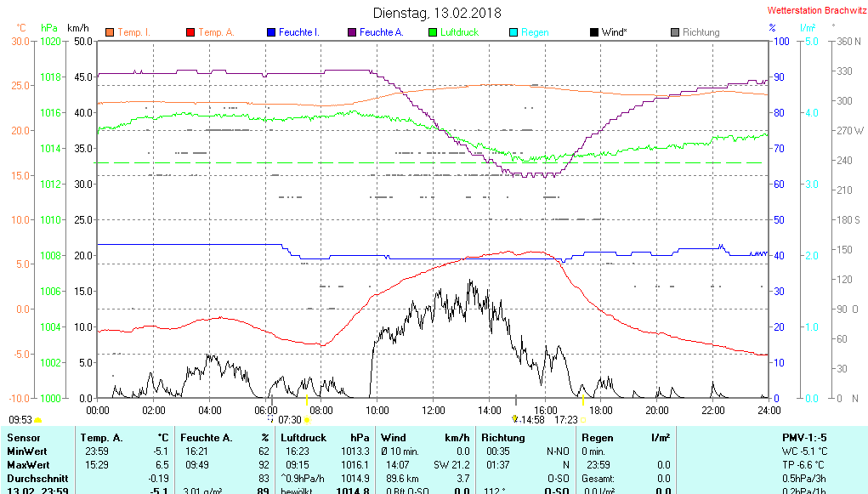Click the cyan Regen legend swatch

513,32
